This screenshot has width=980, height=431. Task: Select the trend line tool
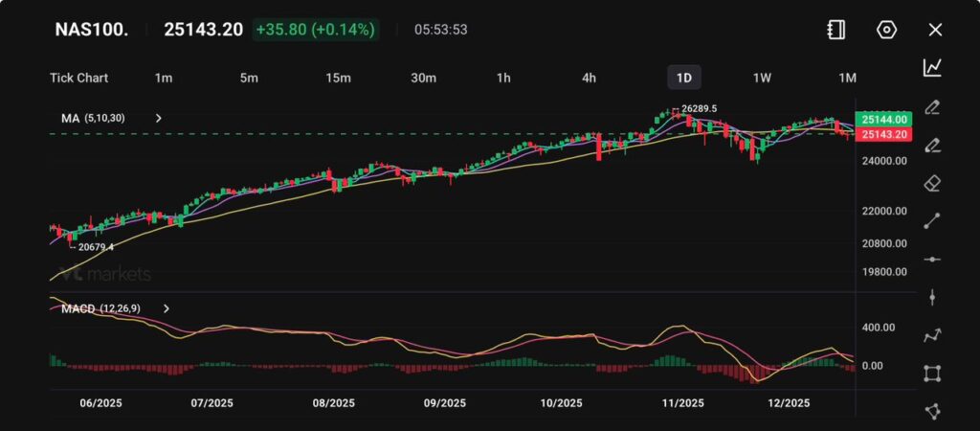932,221
